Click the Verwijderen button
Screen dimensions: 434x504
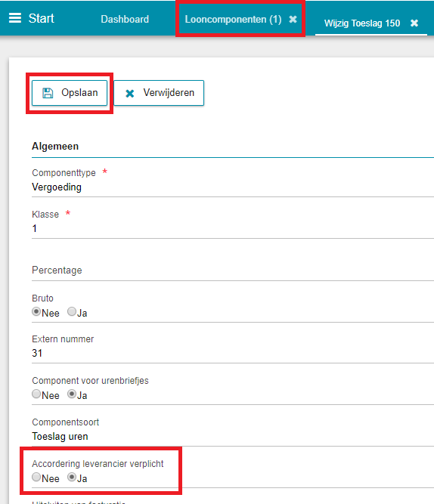tap(159, 93)
